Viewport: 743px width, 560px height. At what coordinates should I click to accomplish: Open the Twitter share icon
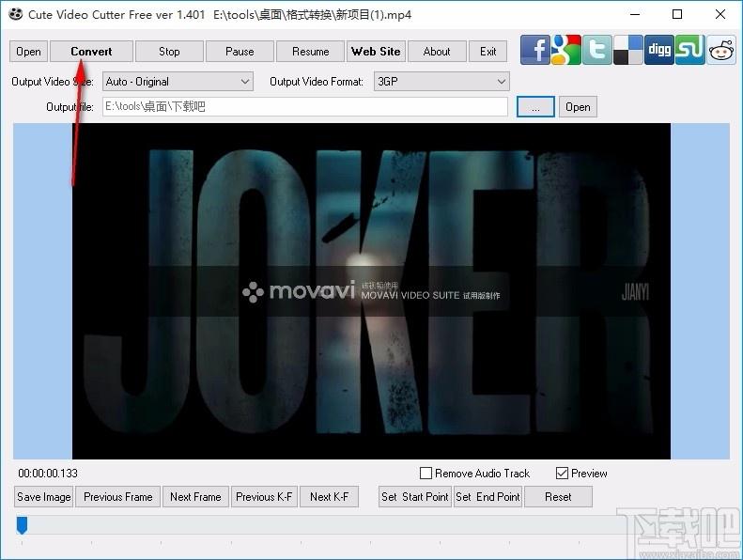pyautogui.click(x=597, y=50)
